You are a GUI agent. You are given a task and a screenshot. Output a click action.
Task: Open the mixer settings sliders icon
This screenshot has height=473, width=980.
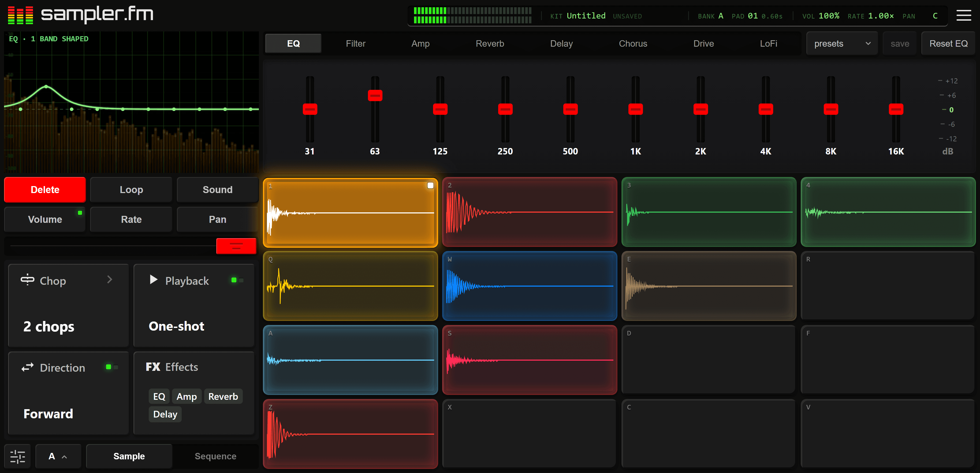coord(17,456)
